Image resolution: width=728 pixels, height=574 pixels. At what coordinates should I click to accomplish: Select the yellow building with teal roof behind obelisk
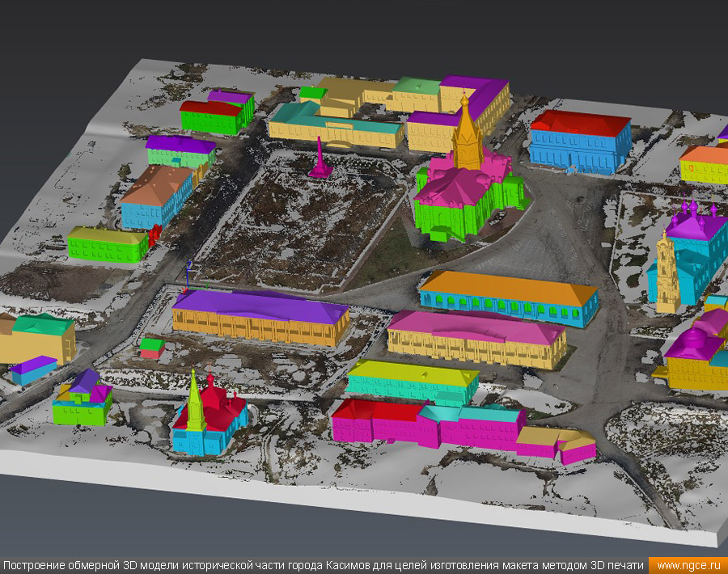[x=336, y=126]
